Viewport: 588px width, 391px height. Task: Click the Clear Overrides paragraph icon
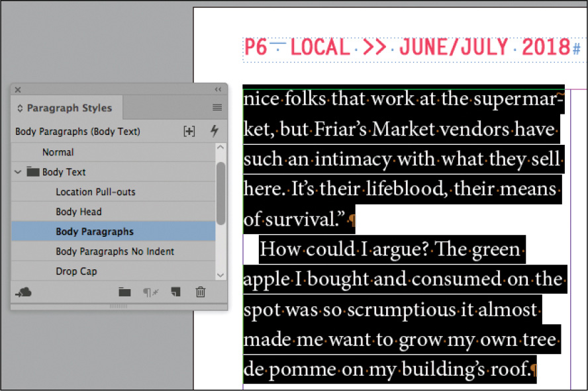pyautogui.click(x=151, y=292)
